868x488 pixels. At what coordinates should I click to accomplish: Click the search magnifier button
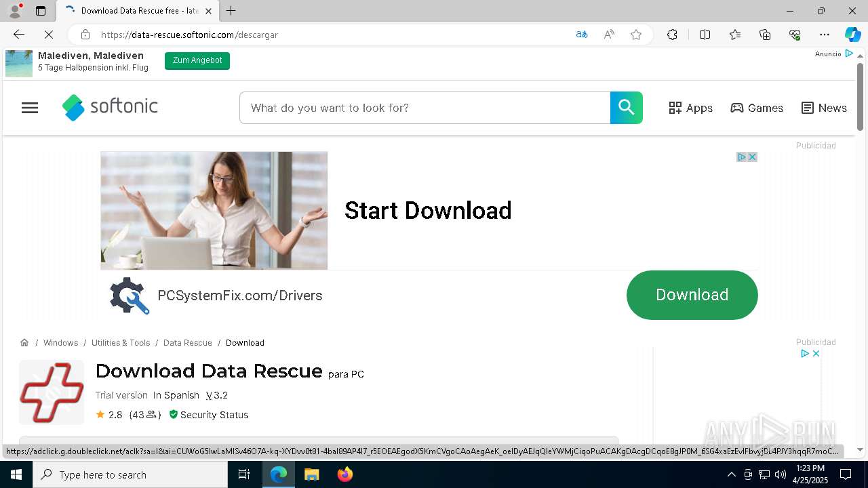pos(627,108)
